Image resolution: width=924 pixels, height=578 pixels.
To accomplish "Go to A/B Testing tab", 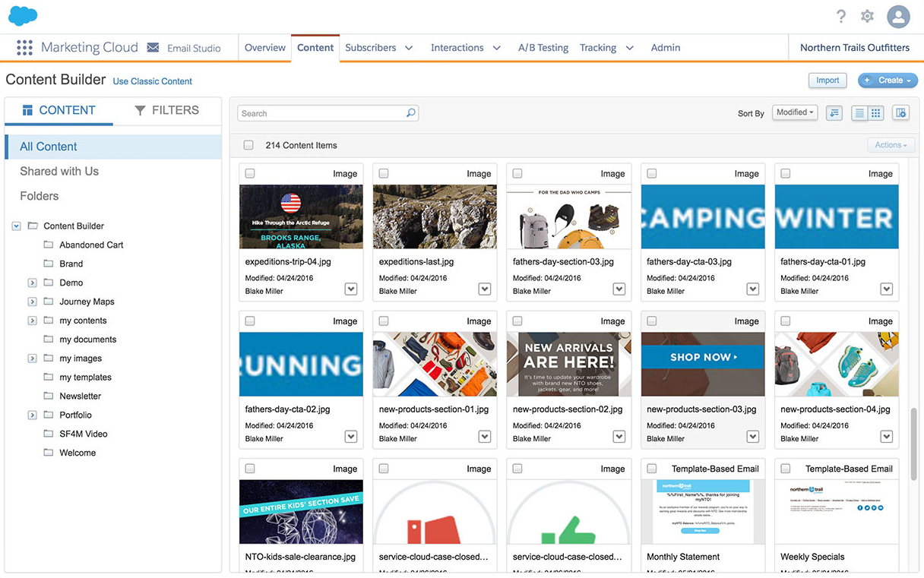I will (x=543, y=47).
